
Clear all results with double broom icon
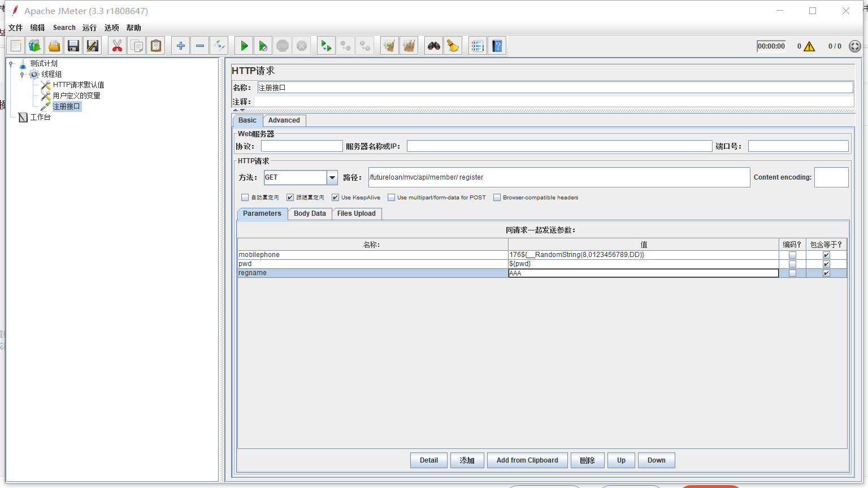409,46
